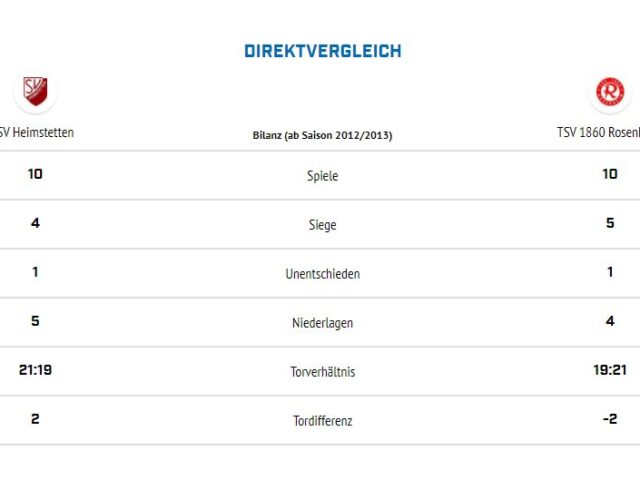Click Heimstetten's Siege value 4
Image resolution: width=640 pixels, height=480 pixels.
coord(35,223)
